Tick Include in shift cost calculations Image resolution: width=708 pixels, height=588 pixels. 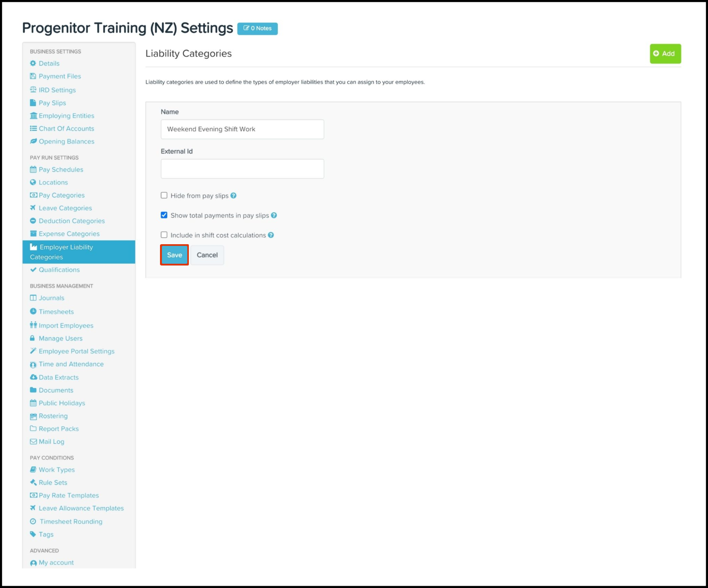164,235
